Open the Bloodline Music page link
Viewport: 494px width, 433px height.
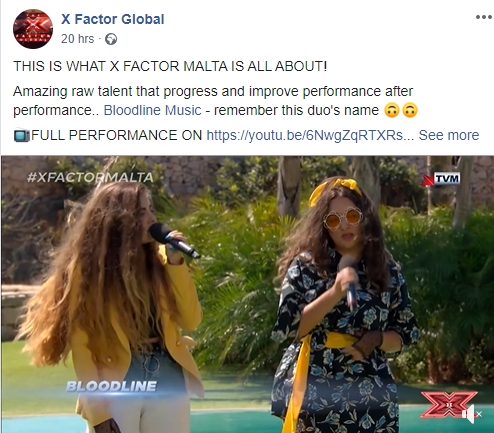pos(152,110)
